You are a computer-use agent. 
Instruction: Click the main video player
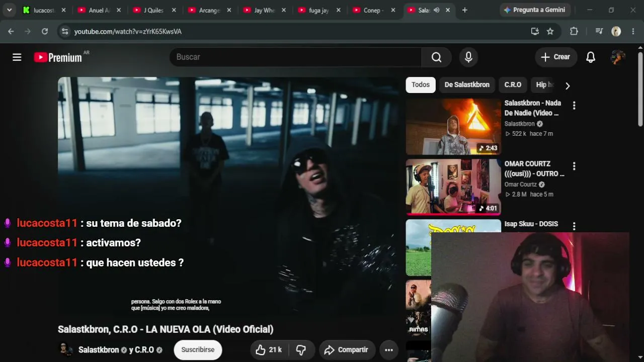pos(229,196)
